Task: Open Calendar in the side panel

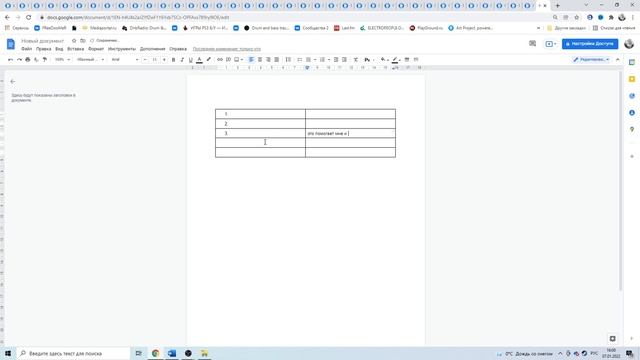Action: pos(632,62)
